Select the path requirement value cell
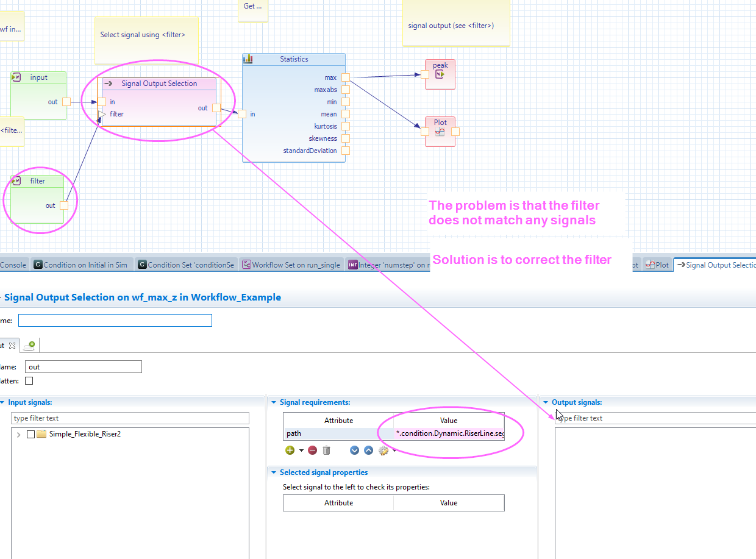This screenshot has height=559, width=756. click(449, 433)
